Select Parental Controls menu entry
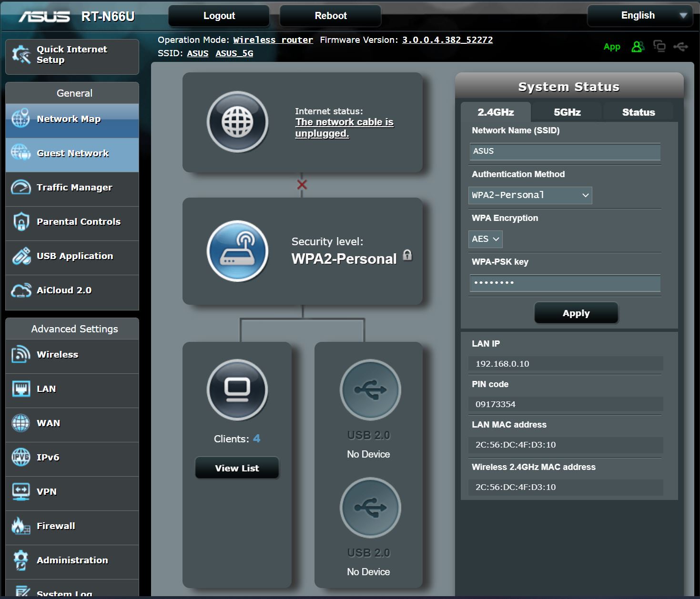The image size is (700, 599). [72, 224]
